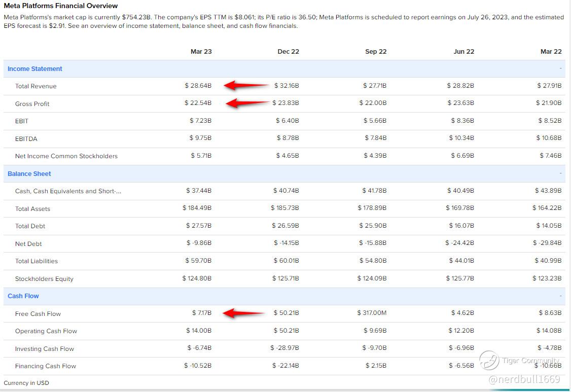Click the $ 37.44B cash value
Screen dimensions: 571x392
pyautogui.click(x=199, y=191)
